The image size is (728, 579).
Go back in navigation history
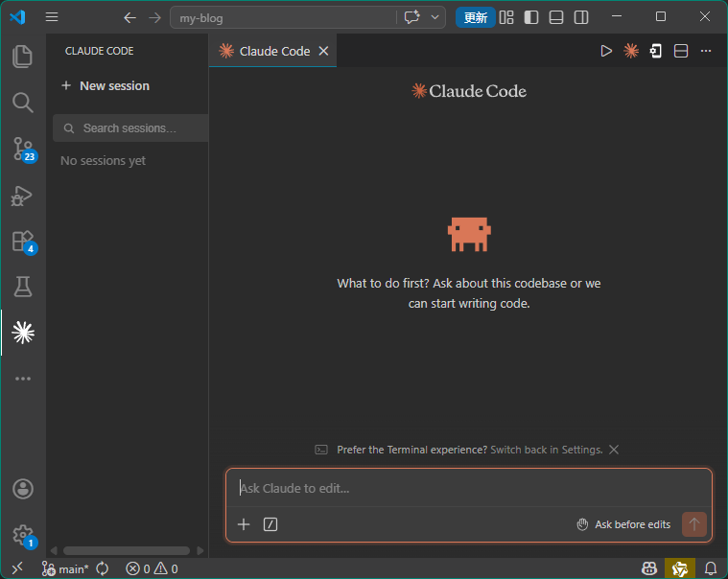coord(130,18)
